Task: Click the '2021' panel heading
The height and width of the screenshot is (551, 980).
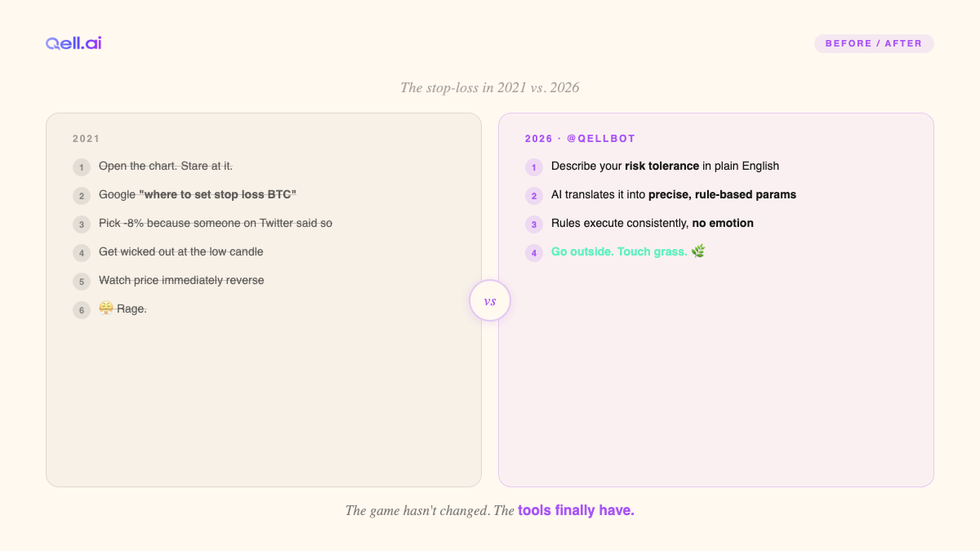Action: (87, 139)
